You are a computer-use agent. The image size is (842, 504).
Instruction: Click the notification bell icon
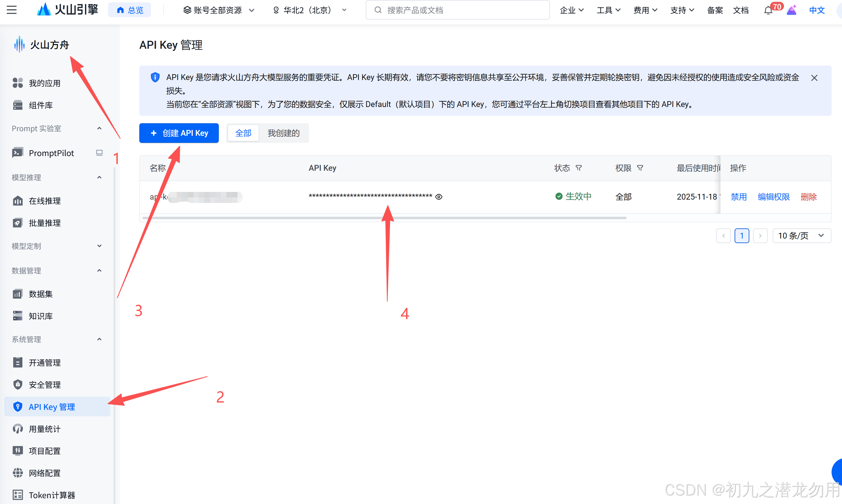click(768, 10)
